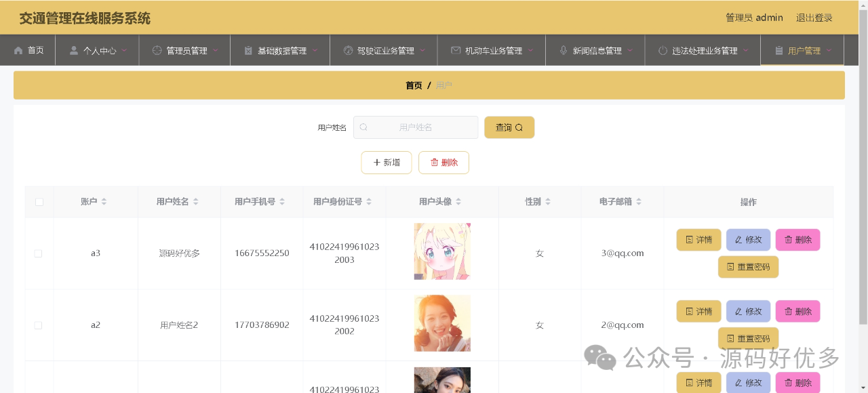Click the power icon beside 违法处理业务管理

(x=663, y=50)
